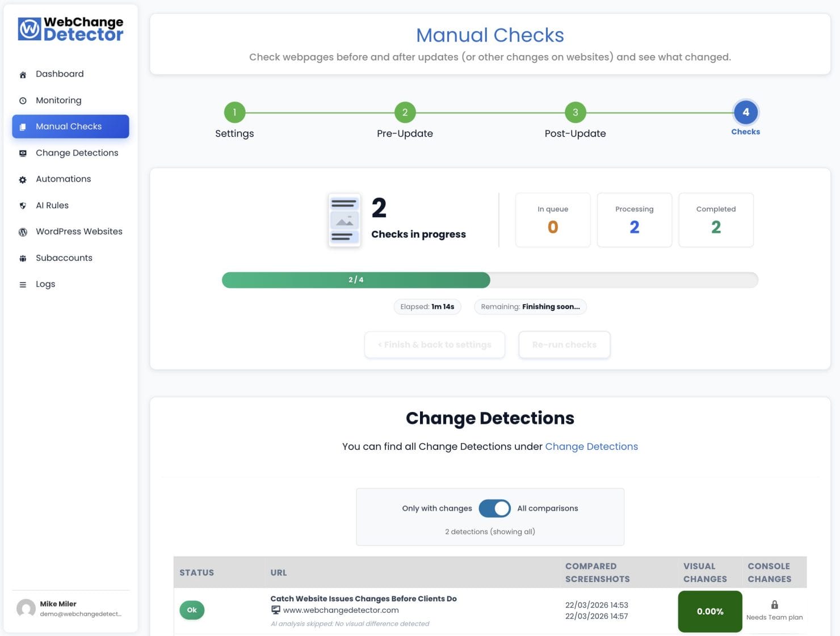Open the Post-Update step circle
The height and width of the screenshot is (636, 840).
click(575, 112)
